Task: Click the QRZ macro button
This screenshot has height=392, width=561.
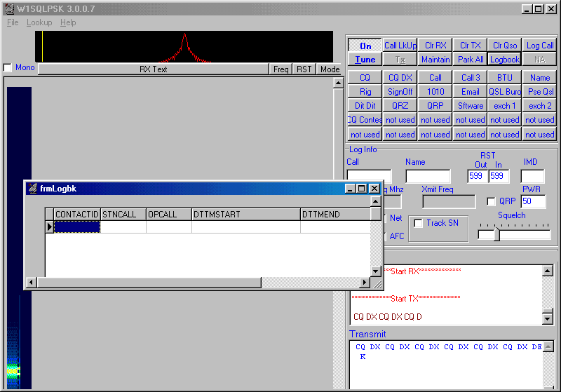Action: [x=400, y=105]
